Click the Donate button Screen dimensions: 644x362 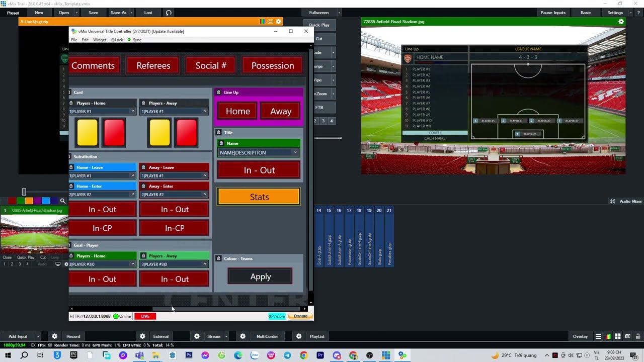point(300,316)
